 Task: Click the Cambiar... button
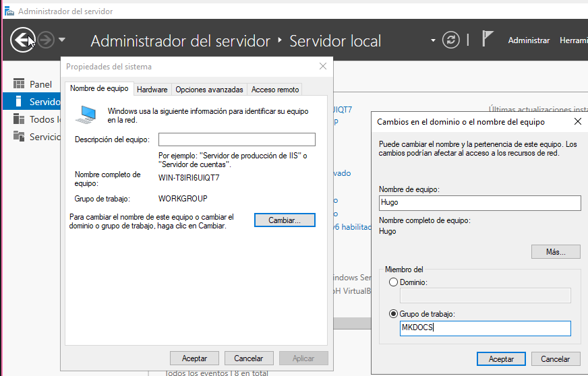285,220
